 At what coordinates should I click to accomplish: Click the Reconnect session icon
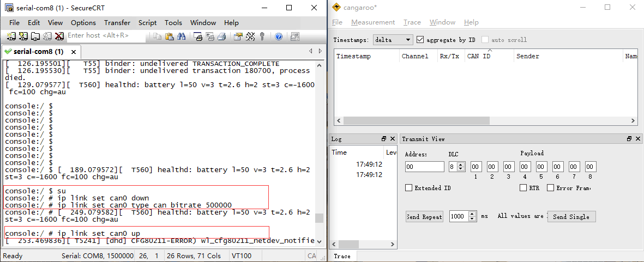tap(47, 36)
